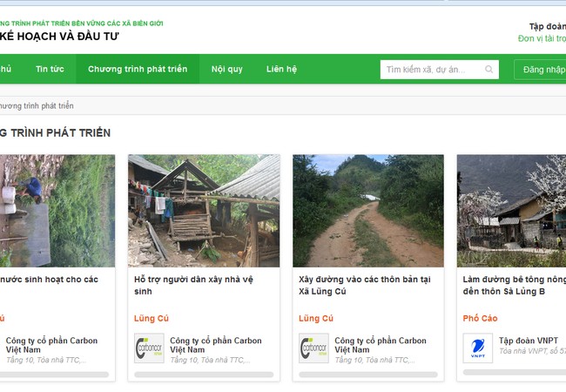Click Lũng Cú under the Xây đường project
The image size is (566, 392).
316,318
